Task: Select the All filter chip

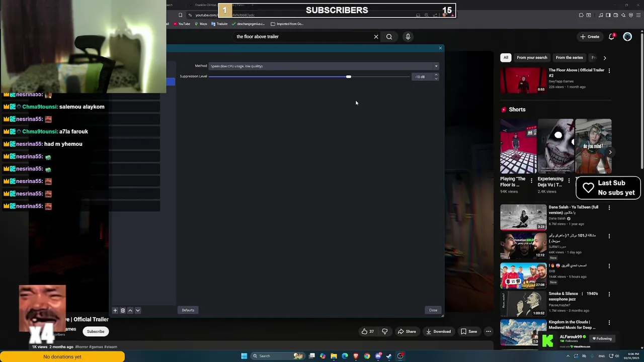Action: pyautogui.click(x=506, y=58)
